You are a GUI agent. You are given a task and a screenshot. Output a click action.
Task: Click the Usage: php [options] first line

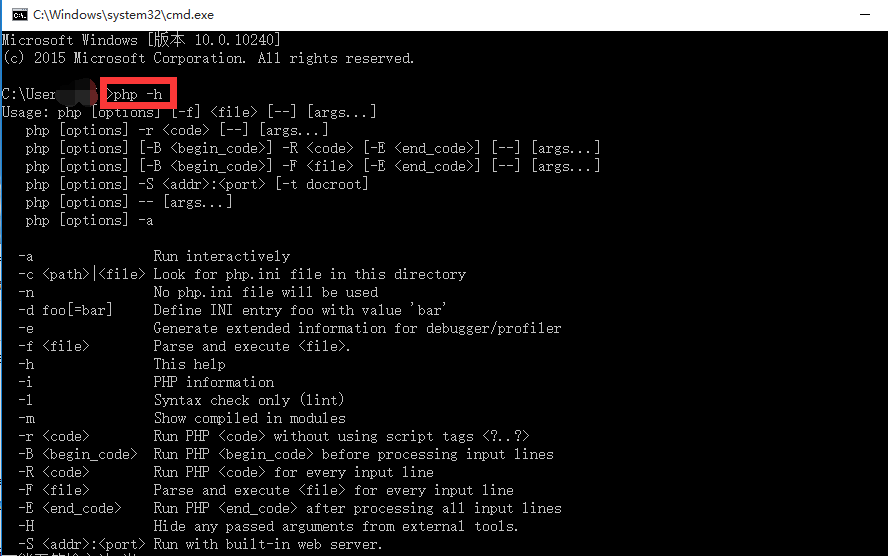pyautogui.click(x=189, y=112)
